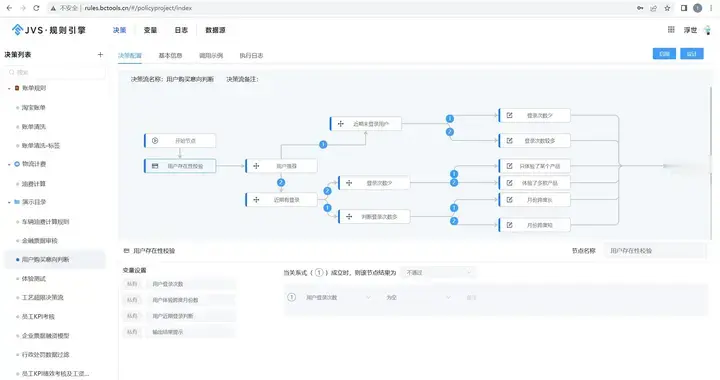Select the 油费计算 tree item
The width and height of the screenshot is (720, 380).
[x=34, y=184]
